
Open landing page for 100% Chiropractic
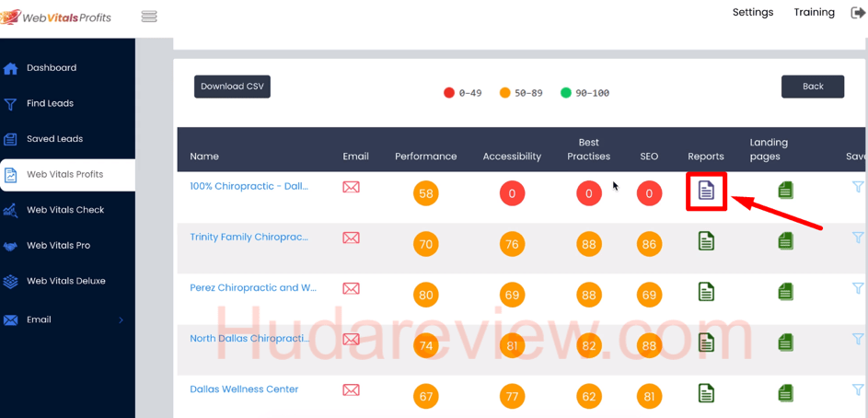coord(785,191)
